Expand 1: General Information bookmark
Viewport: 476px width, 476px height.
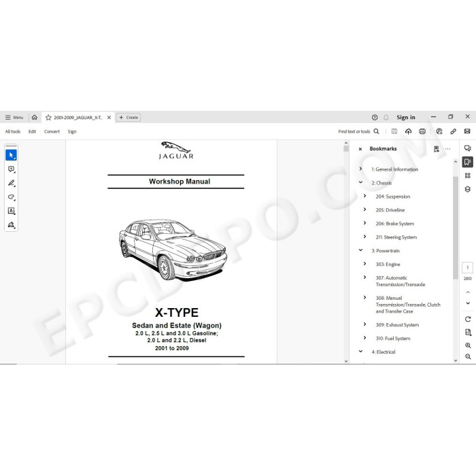click(360, 169)
